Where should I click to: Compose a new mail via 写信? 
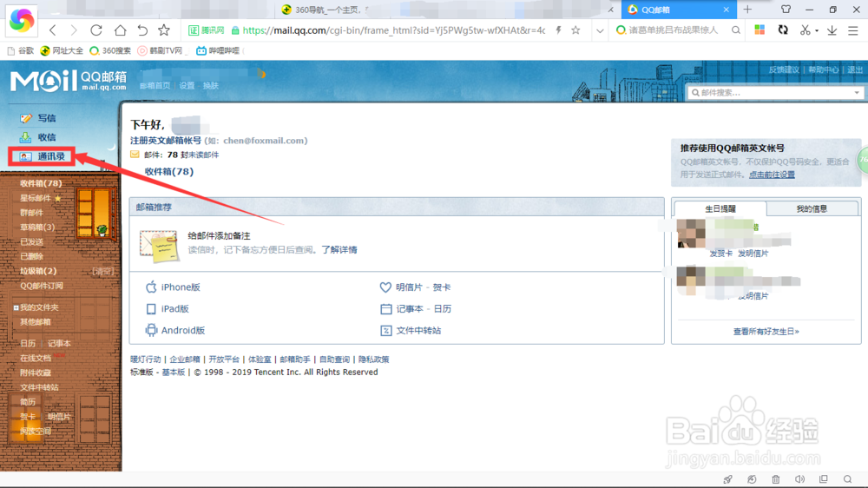[x=47, y=118]
